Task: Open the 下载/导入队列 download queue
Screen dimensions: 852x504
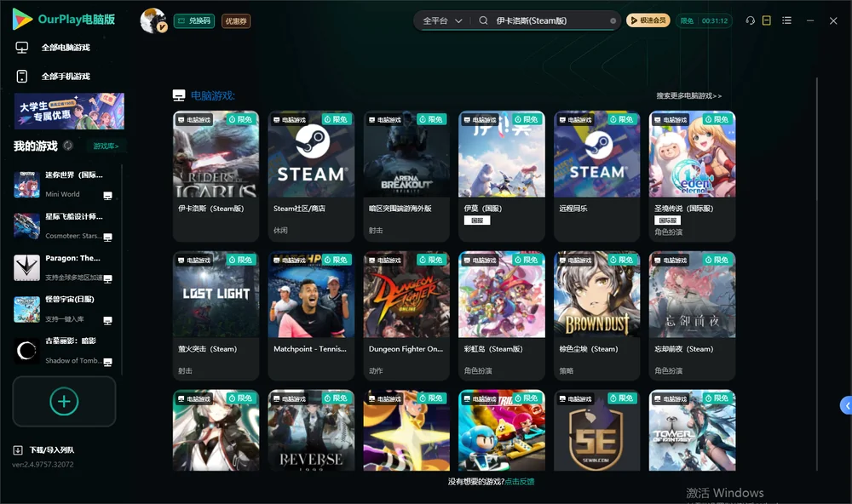Action: coord(43,450)
